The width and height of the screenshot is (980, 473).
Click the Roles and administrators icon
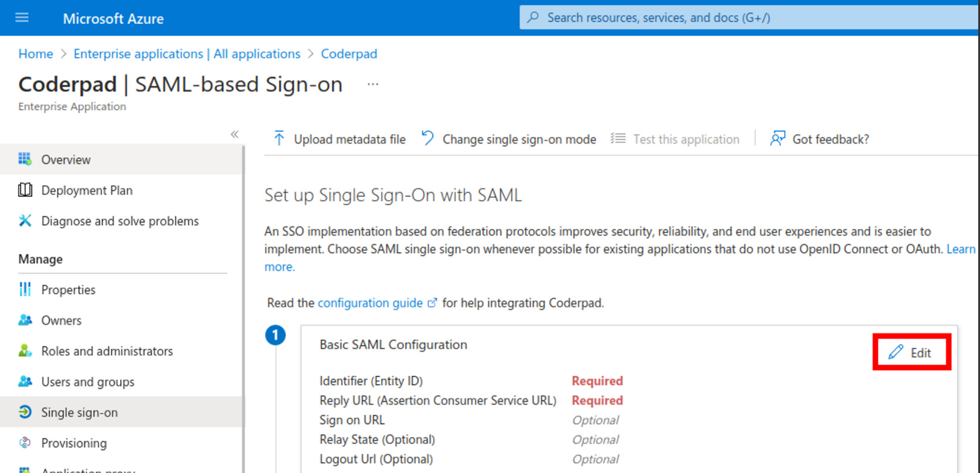coord(25,351)
